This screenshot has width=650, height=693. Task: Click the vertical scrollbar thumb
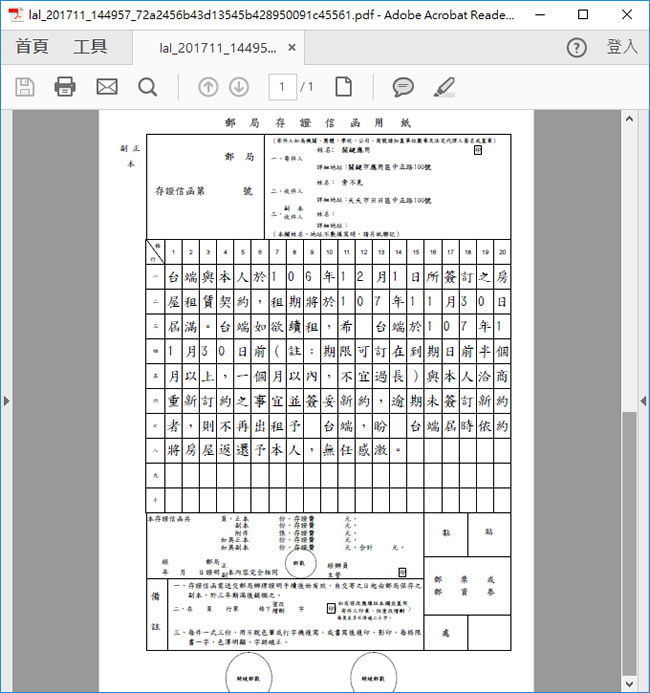[629, 544]
